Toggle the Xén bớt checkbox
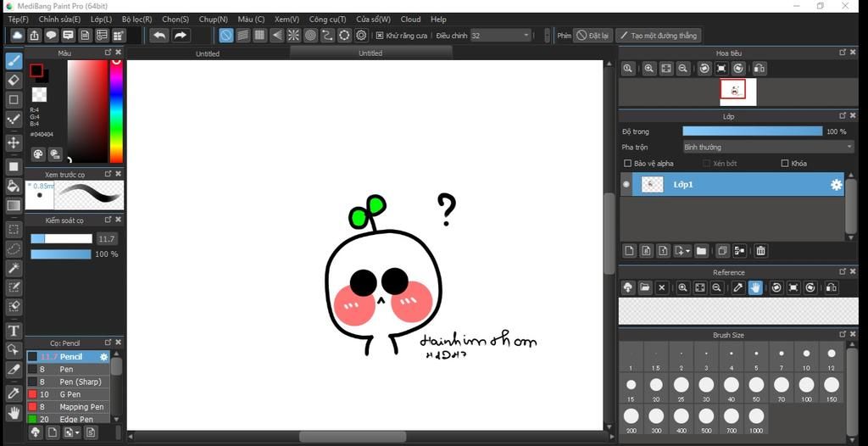Screen dimensions: 868x446 pos(706,164)
